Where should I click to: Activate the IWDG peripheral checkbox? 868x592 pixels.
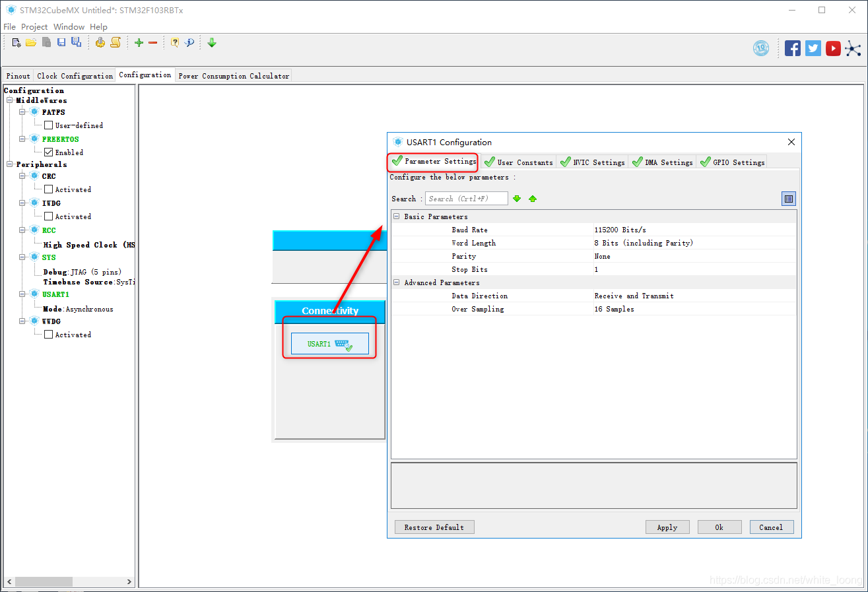pos(48,216)
